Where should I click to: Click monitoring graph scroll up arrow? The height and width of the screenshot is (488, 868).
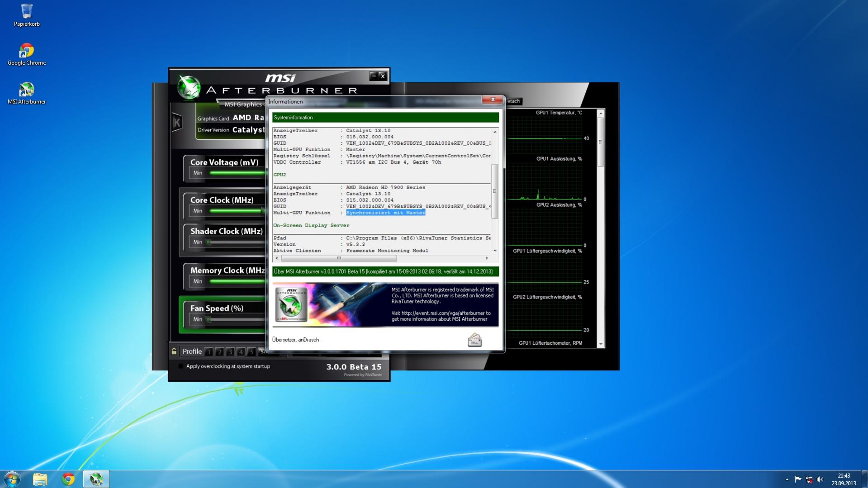click(x=601, y=113)
